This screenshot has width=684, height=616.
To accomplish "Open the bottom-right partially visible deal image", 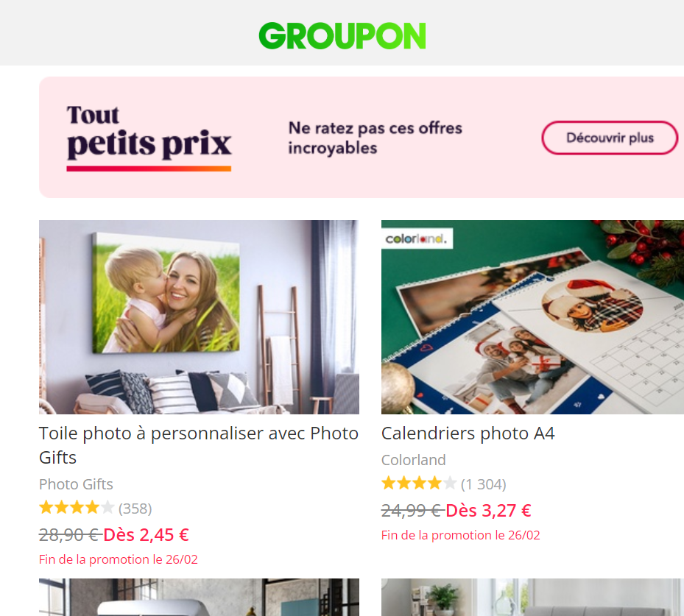I will 532,598.
